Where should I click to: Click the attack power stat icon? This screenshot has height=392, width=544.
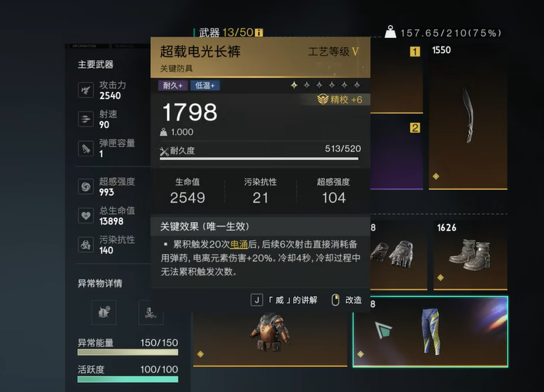tap(86, 90)
